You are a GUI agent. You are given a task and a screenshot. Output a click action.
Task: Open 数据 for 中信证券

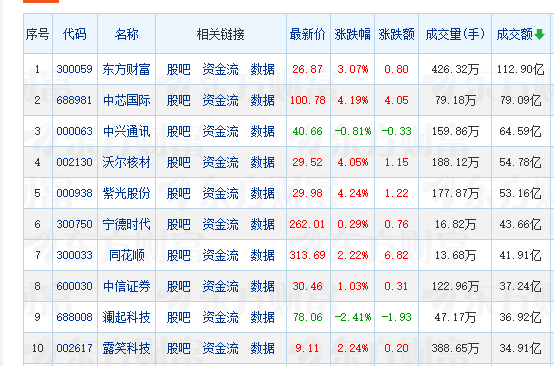pos(263,286)
